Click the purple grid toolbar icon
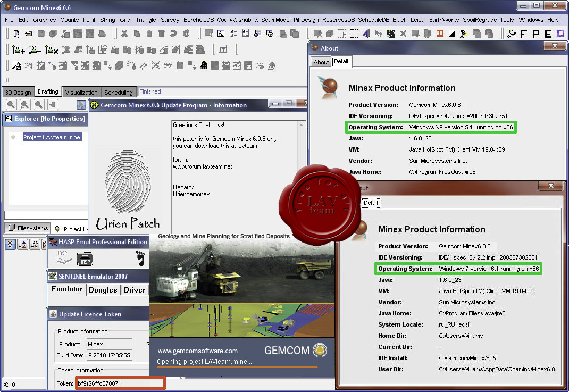The image size is (569, 392). click(560, 34)
